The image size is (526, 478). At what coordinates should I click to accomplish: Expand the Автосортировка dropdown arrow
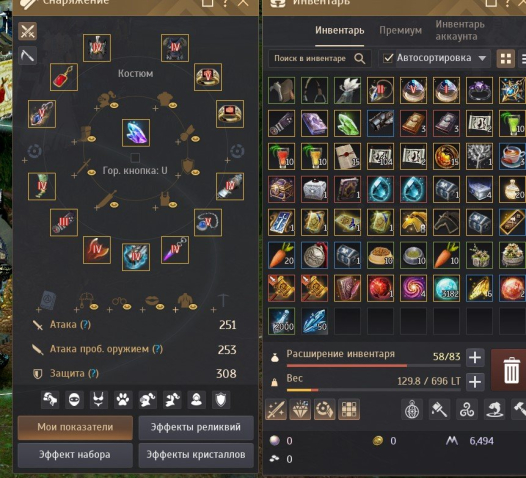[x=482, y=58]
